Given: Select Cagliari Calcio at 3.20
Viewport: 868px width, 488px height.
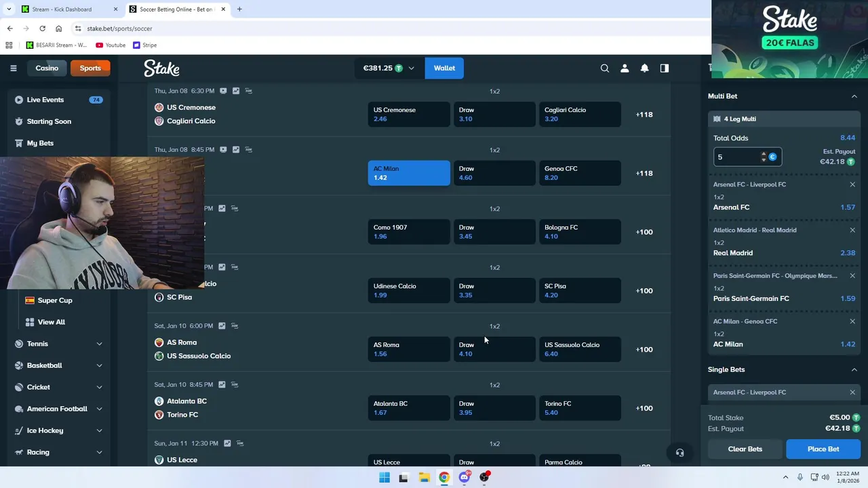Looking at the screenshot, I should click(580, 114).
